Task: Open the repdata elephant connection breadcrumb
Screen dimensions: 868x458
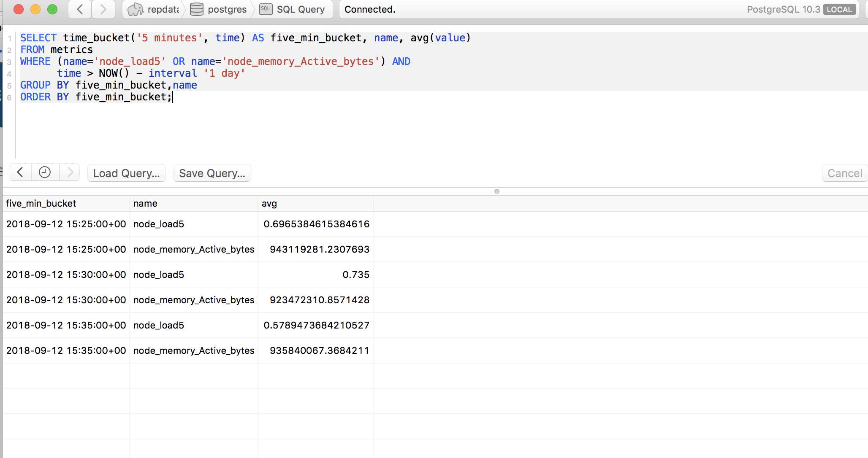Action: tap(154, 9)
